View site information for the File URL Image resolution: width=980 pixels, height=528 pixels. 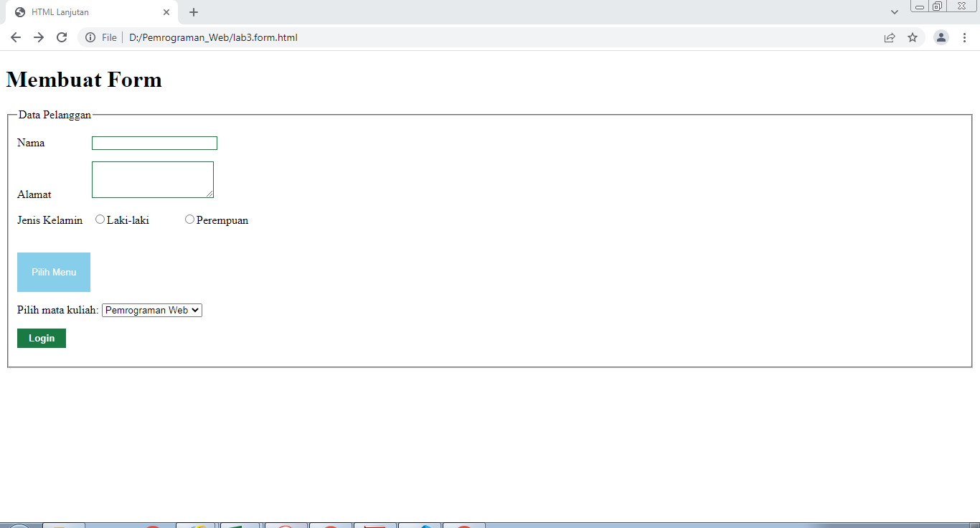click(90, 37)
